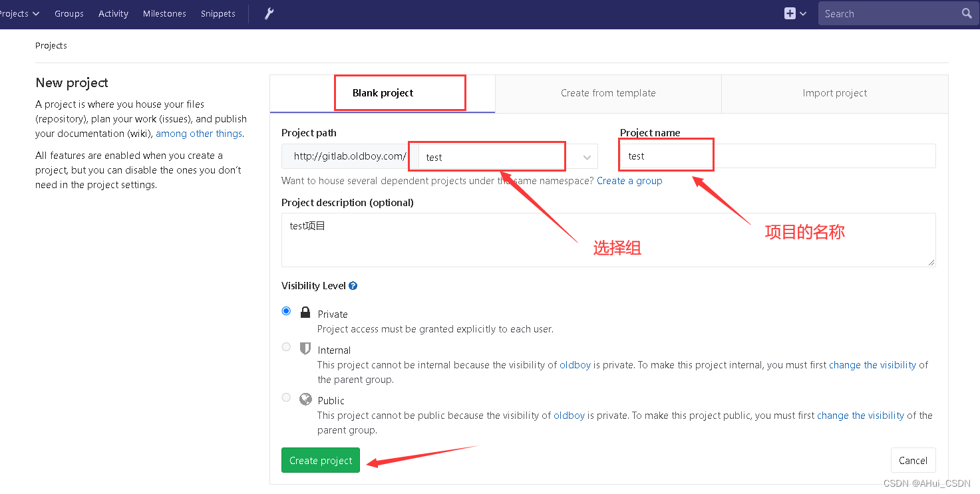
Task: Open the Visibility Level help icon
Action: 353,286
